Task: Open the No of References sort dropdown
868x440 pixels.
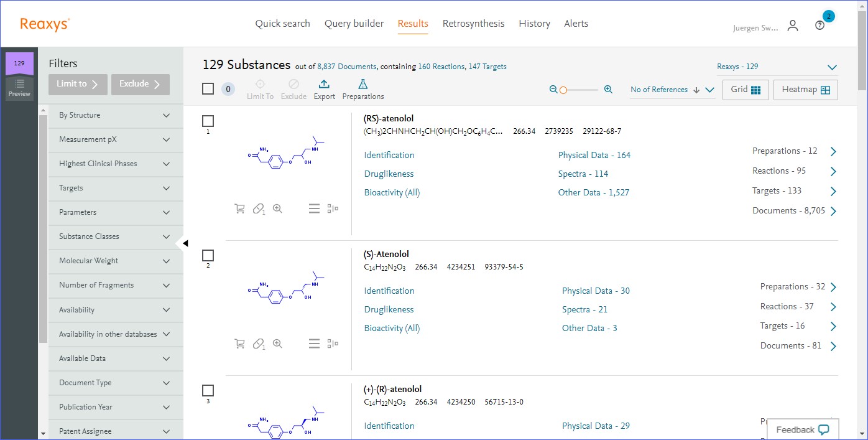Action: coord(672,90)
